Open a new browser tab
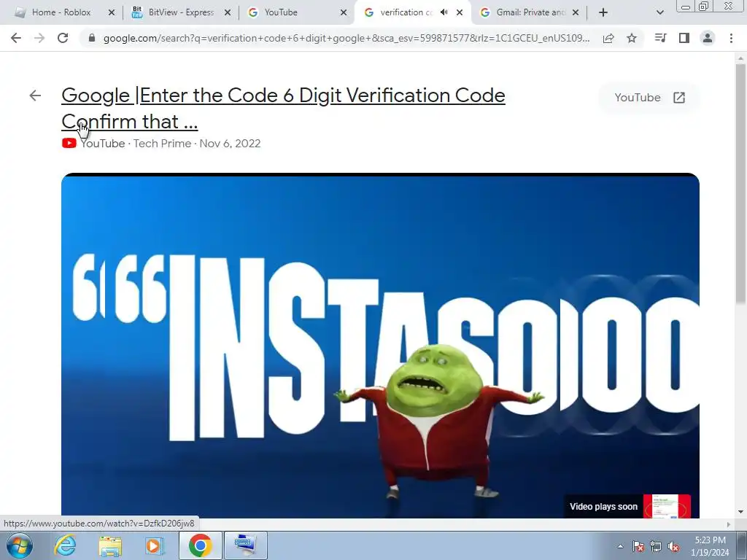Screen dimensions: 747x560 (603, 12)
